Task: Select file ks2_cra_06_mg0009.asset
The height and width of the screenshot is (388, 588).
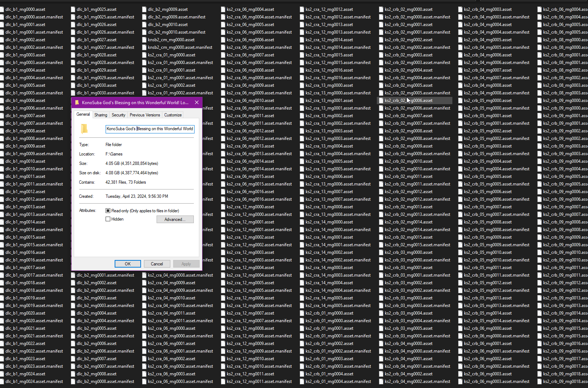Action: coord(250,85)
